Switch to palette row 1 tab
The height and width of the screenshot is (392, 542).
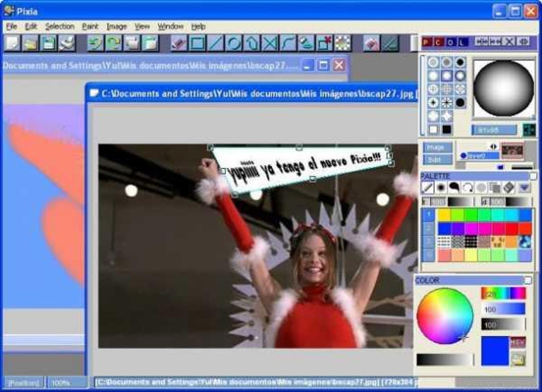click(428, 215)
